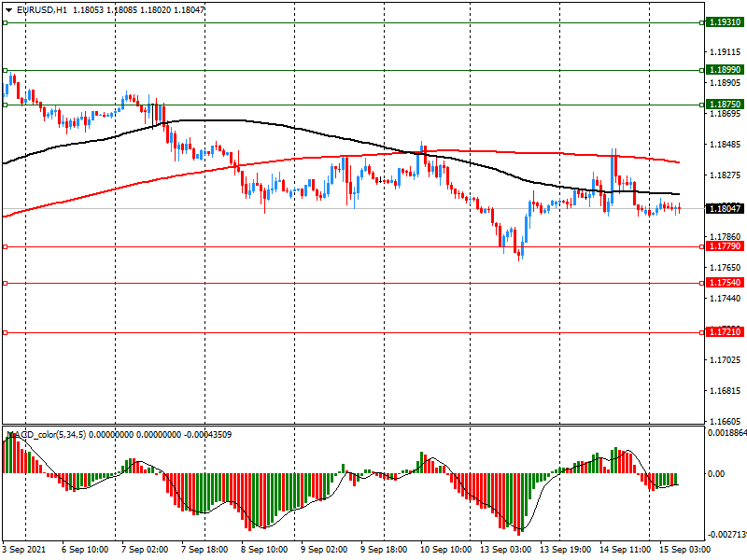The width and height of the screenshot is (747, 560).
Task: Click the 13 Sep 19:00 time label
Action: tap(565, 550)
